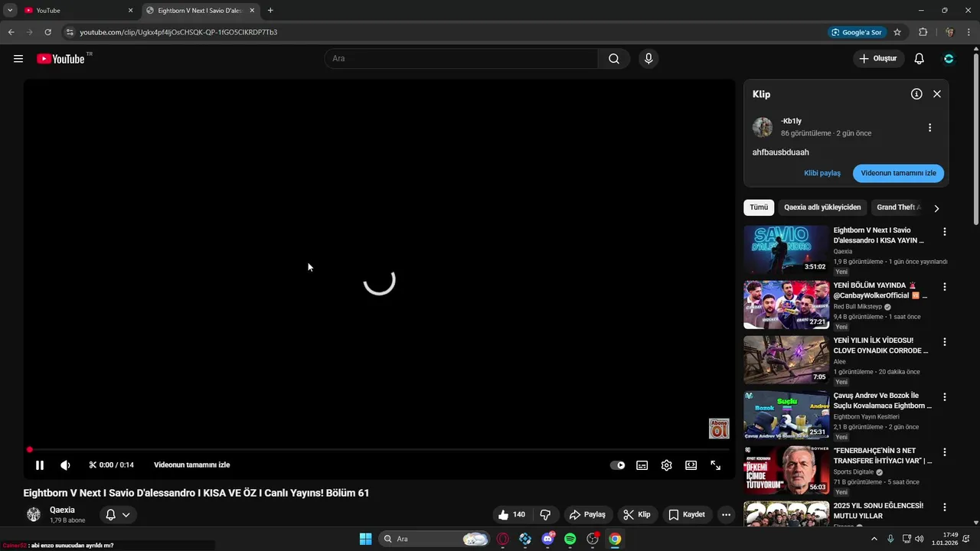
Task: Open Windows Start menu
Action: [365, 539]
